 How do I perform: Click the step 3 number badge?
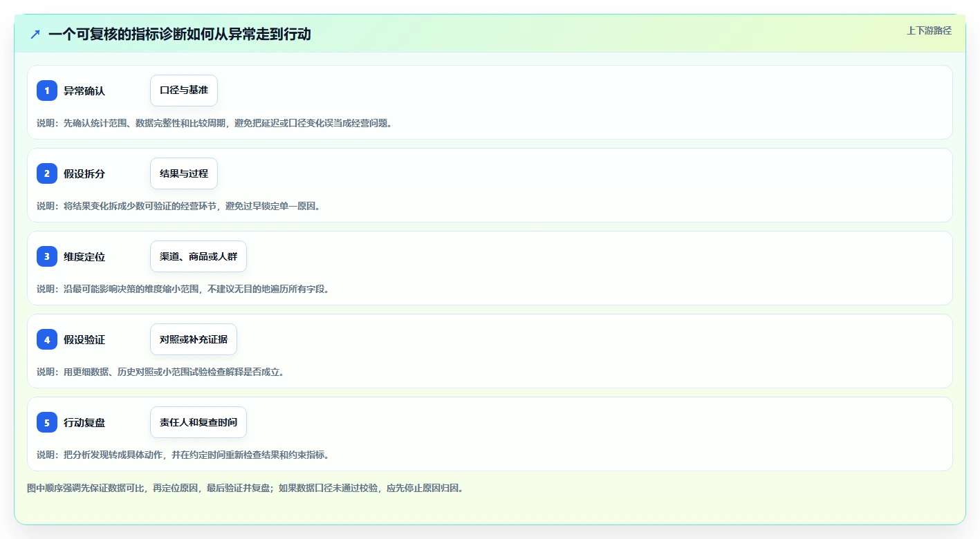pyautogui.click(x=47, y=256)
